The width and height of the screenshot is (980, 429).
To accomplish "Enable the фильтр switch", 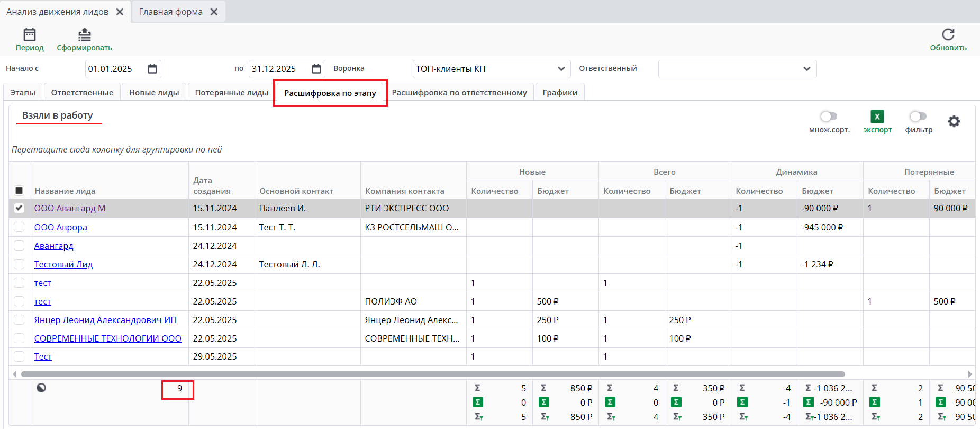I will (918, 117).
